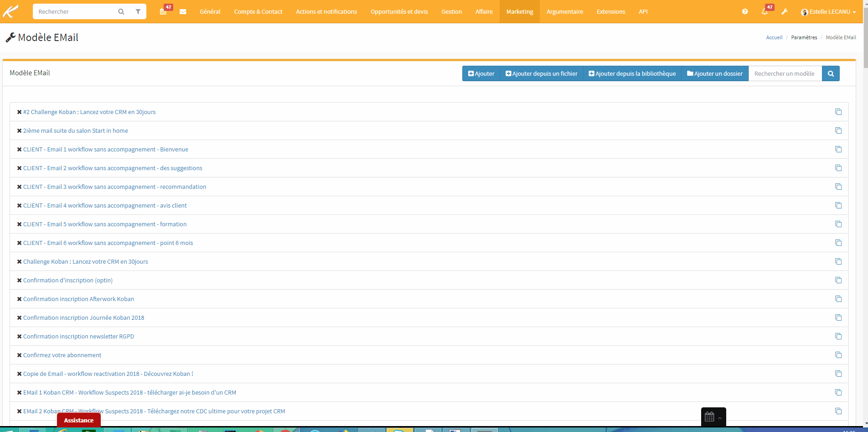
Task: Click Ajouter depuis la bibliothèque button
Action: 632,73
